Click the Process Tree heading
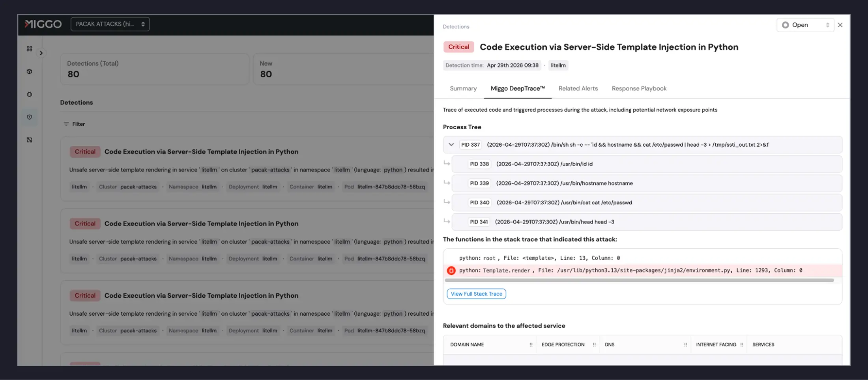868x380 pixels. 462,127
